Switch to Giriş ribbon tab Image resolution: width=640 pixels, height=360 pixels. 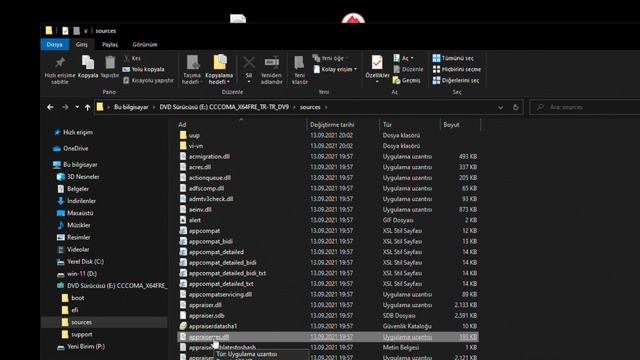pos(82,44)
